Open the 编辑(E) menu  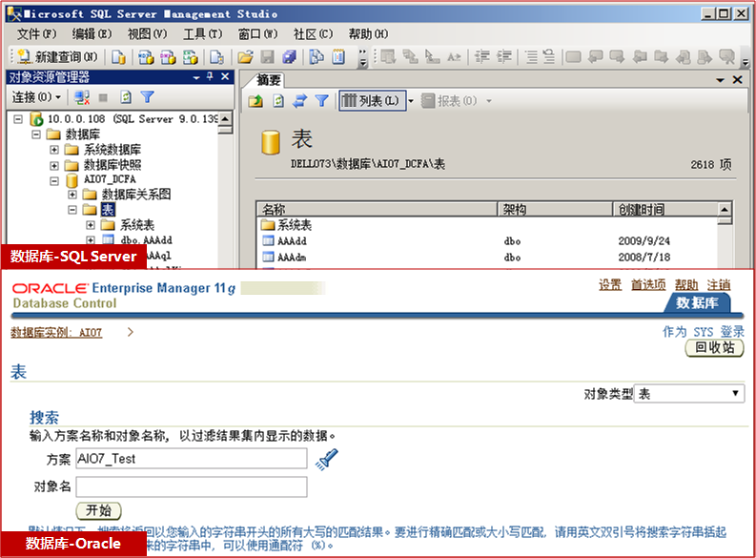point(92,34)
